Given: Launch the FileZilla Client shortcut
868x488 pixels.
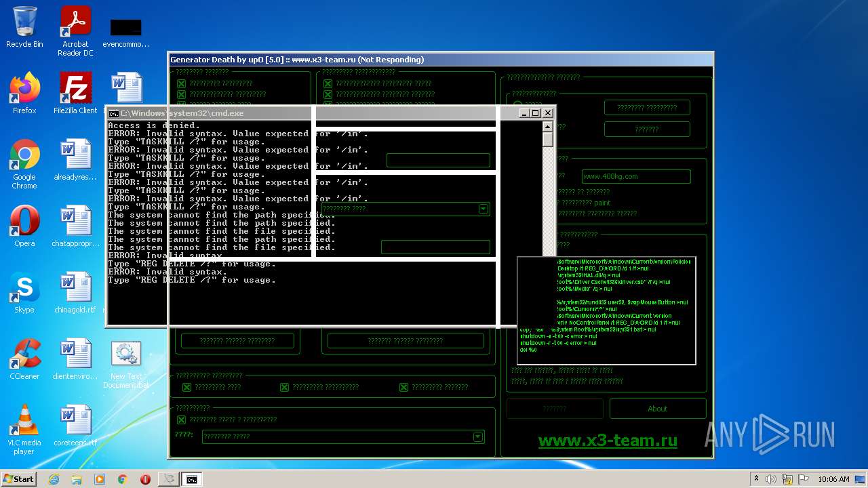Looking at the screenshot, I should click(75, 94).
